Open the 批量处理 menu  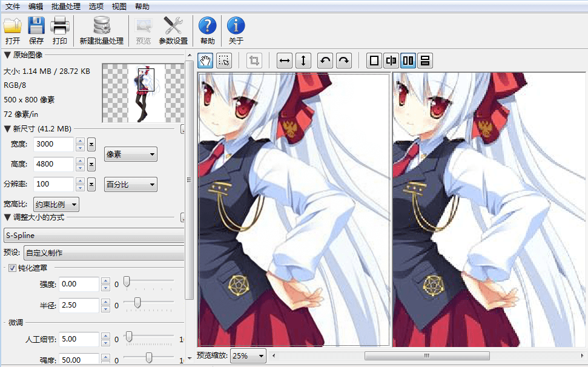[x=66, y=7]
